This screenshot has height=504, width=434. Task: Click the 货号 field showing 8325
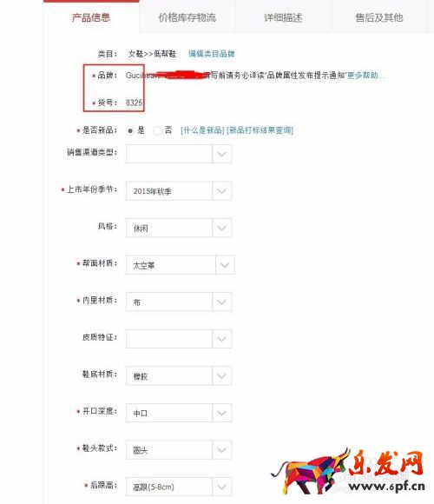[x=134, y=103]
